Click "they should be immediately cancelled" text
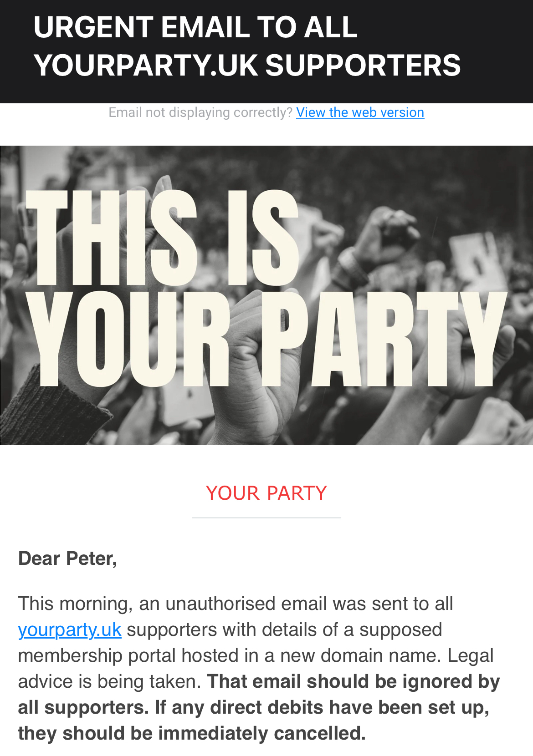 (191, 734)
